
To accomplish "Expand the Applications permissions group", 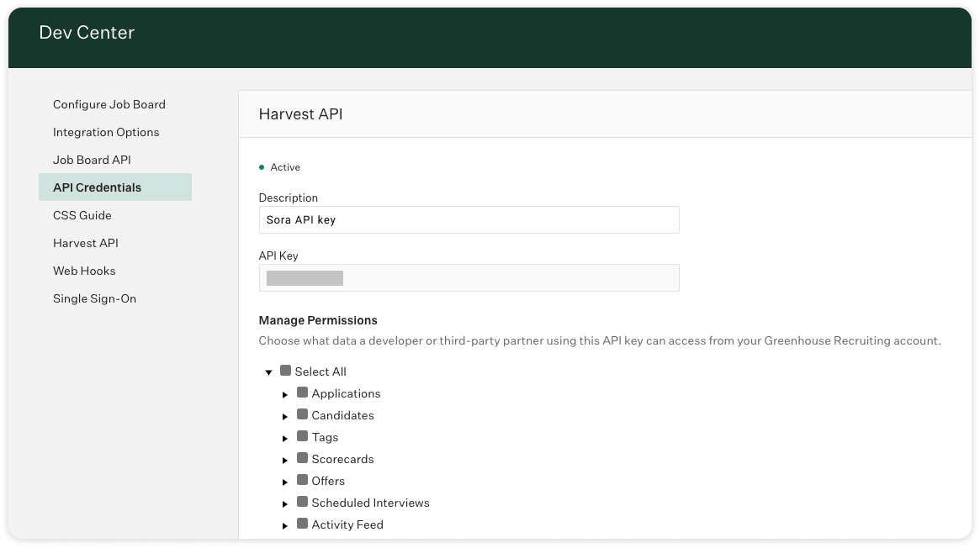I will 285,394.
